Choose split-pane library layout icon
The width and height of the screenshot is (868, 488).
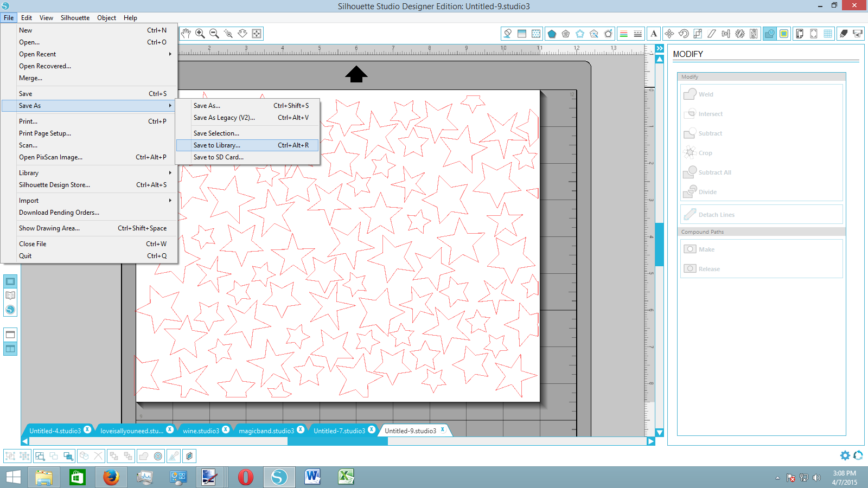pyautogui.click(x=10, y=349)
